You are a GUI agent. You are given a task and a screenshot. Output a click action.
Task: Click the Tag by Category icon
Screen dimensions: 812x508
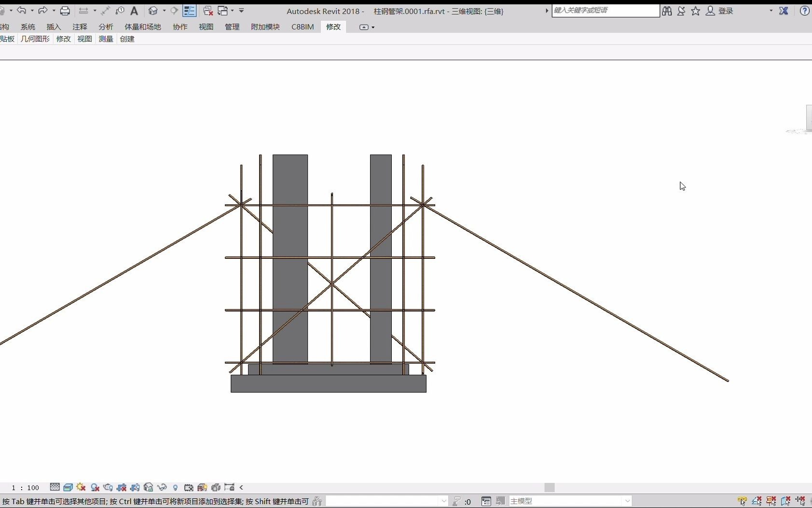pos(120,11)
